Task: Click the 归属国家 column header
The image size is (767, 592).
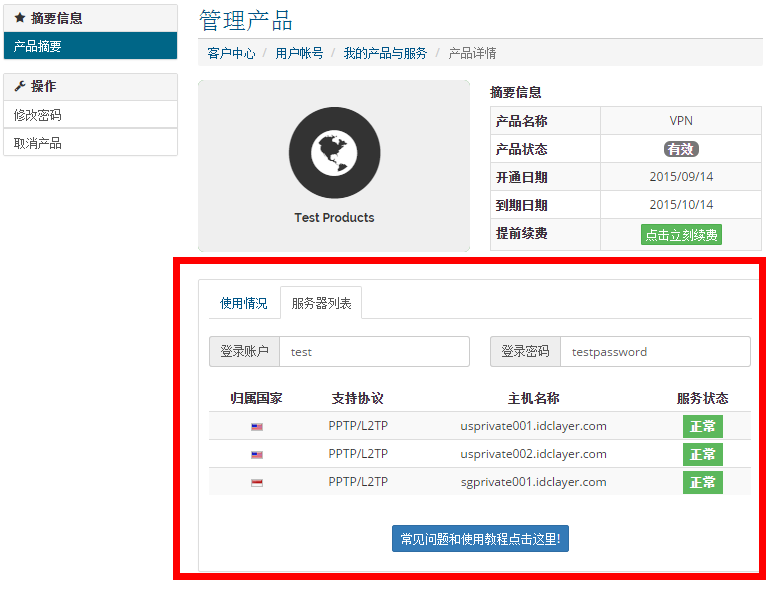Action: (x=256, y=398)
